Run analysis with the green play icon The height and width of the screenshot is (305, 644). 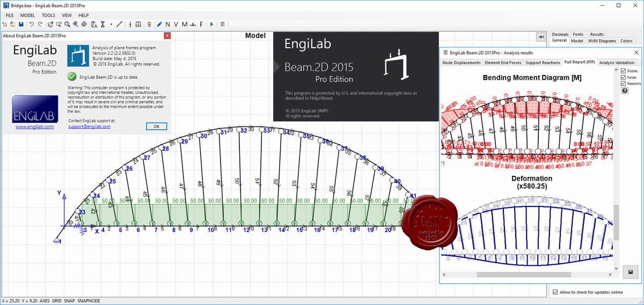coord(212,24)
